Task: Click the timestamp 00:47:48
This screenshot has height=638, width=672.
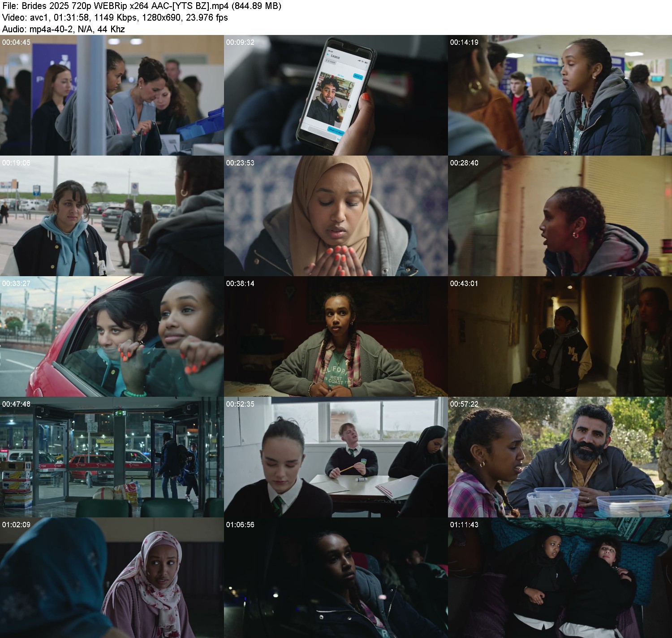Action: click(x=16, y=404)
